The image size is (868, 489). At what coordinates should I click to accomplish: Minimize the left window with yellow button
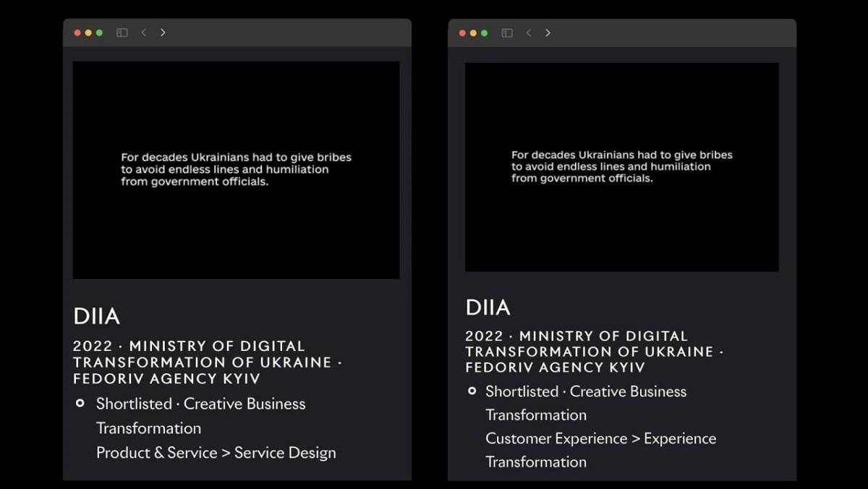tap(88, 33)
